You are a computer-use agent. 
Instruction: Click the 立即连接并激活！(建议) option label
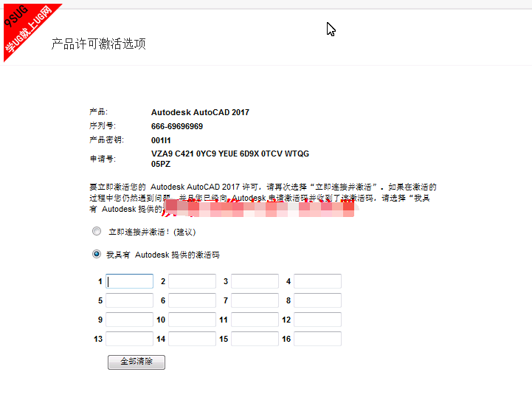tap(152, 232)
